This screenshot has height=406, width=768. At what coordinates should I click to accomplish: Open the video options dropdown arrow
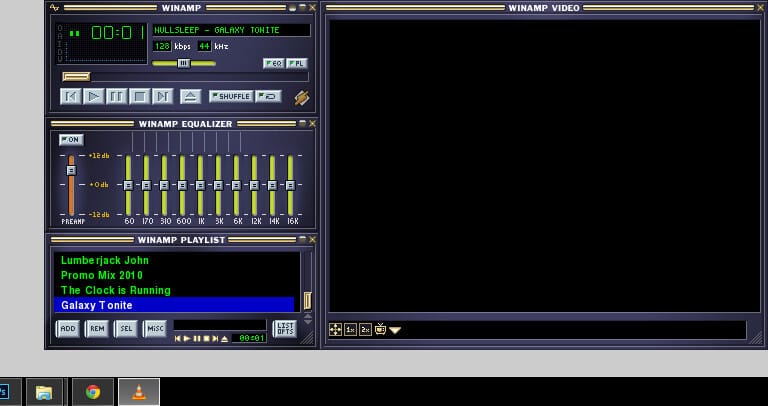(x=396, y=330)
